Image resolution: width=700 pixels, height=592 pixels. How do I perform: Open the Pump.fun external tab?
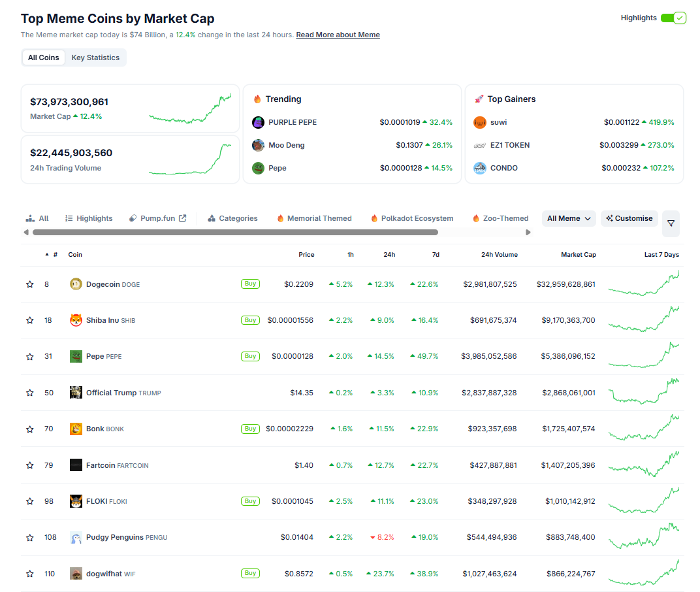[157, 218]
